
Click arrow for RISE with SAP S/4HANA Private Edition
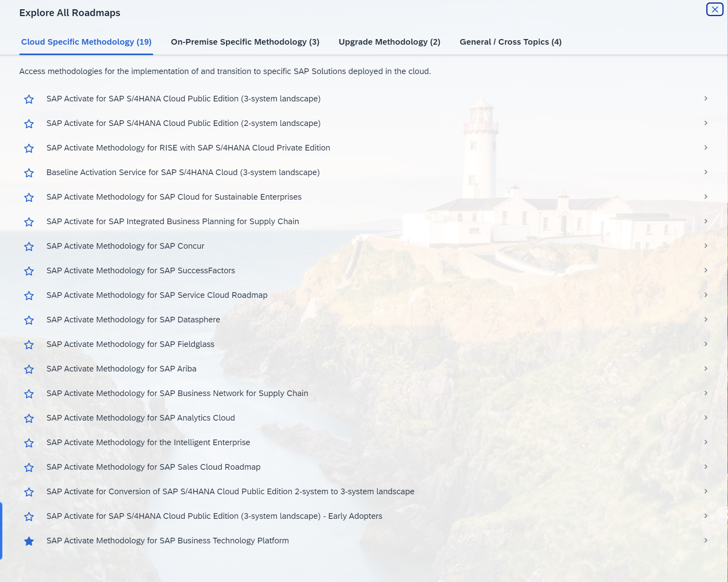pos(706,147)
